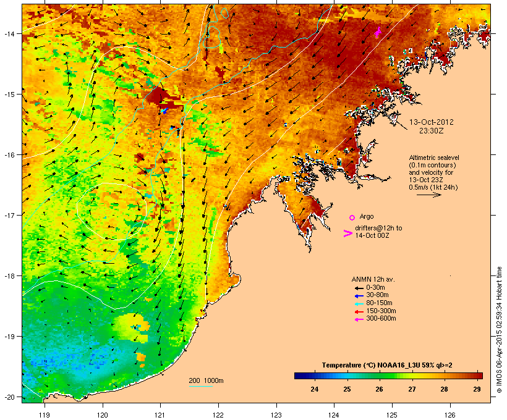Click the magenta drifter marker near -14 latitude
507x420 pixels.
pos(378,32)
